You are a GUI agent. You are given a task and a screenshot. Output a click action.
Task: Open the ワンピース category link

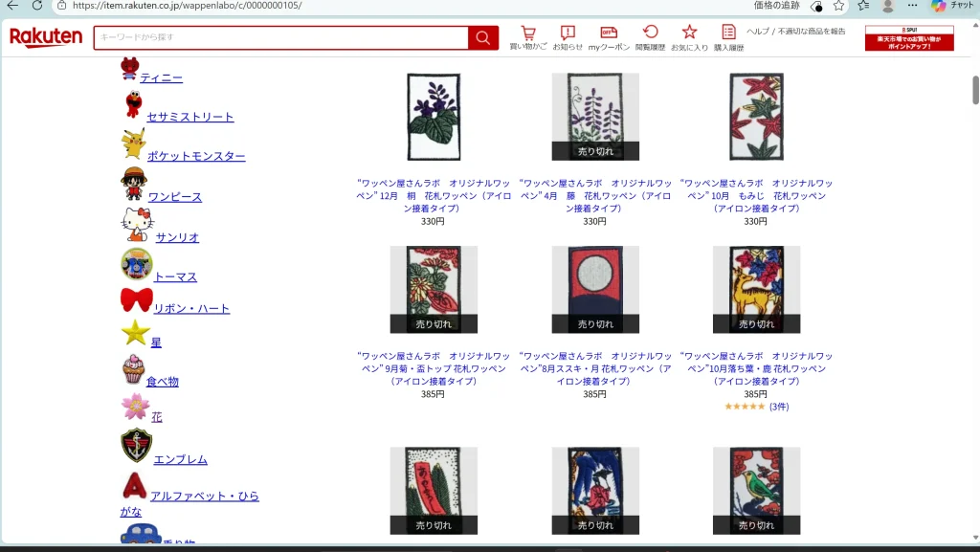click(176, 196)
